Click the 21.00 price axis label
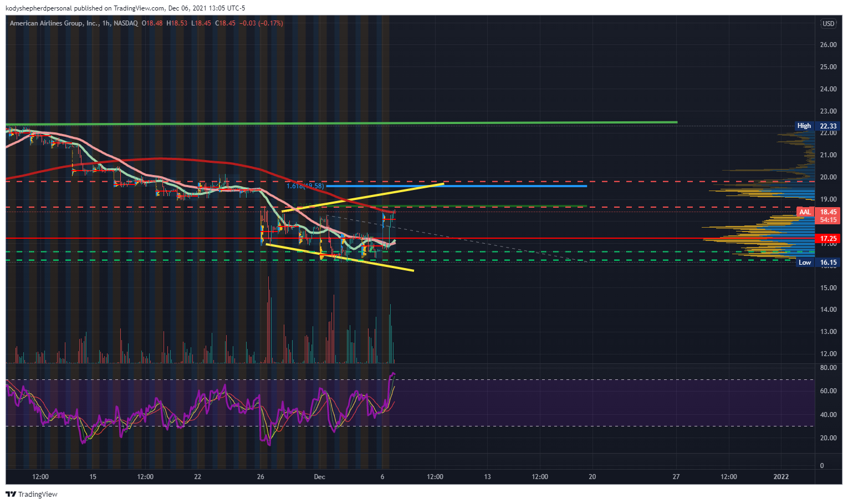The height and width of the screenshot is (504, 848). [828, 155]
